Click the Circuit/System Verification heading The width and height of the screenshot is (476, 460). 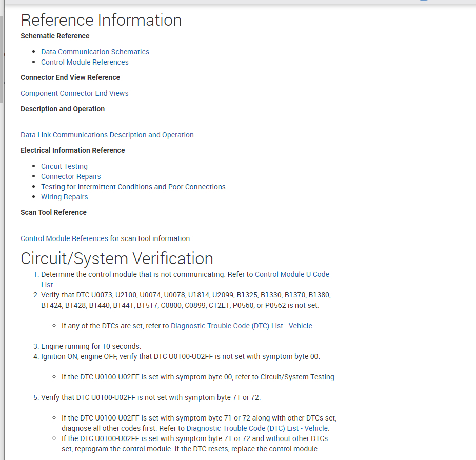[x=116, y=258]
